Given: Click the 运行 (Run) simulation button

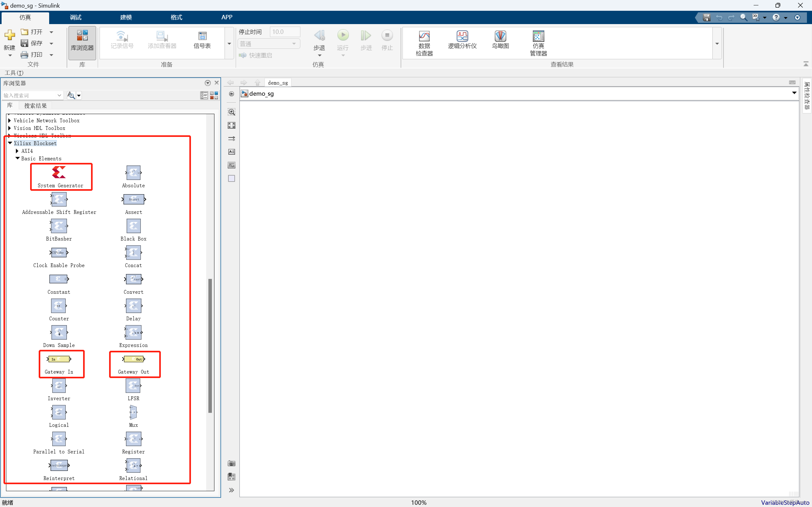Looking at the screenshot, I should (343, 36).
